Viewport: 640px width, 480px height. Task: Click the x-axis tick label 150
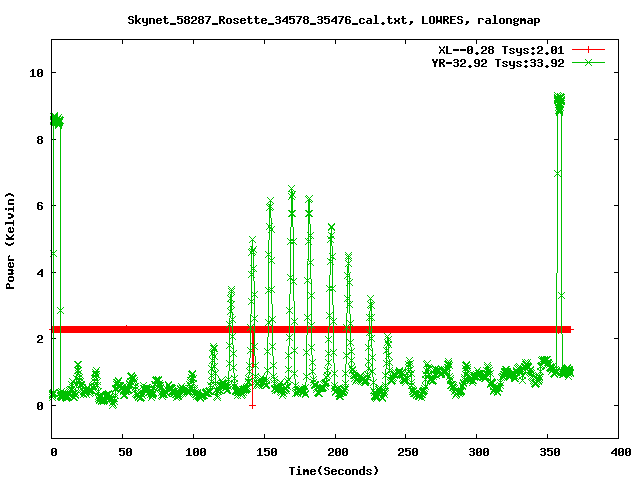[267, 452]
